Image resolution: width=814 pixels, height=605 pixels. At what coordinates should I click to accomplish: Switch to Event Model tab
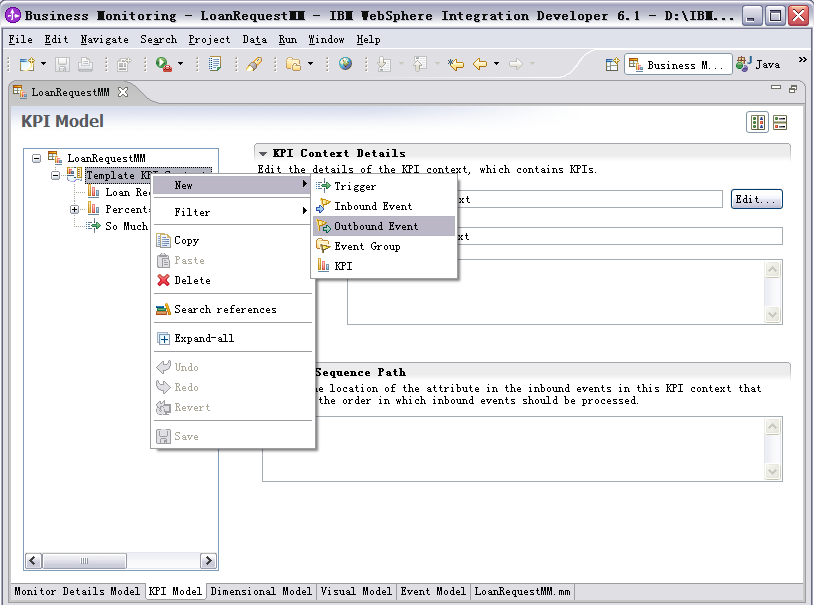click(433, 591)
